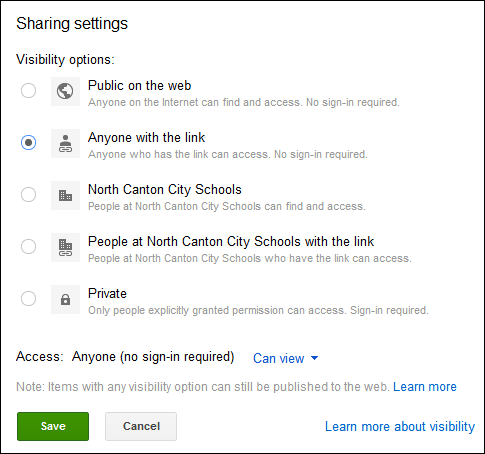Open the Learn more link in the note
This screenshot has width=485, height=454.
[425, 387]
